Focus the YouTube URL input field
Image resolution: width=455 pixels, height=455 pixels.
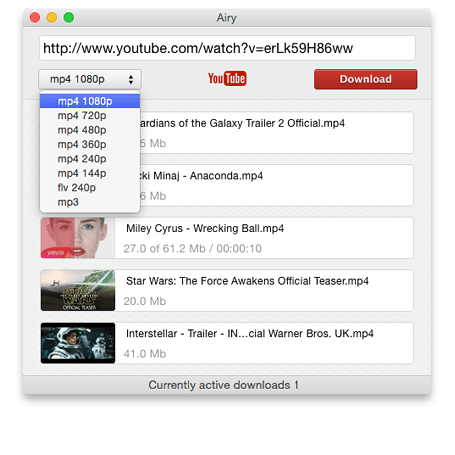[227, 48]
